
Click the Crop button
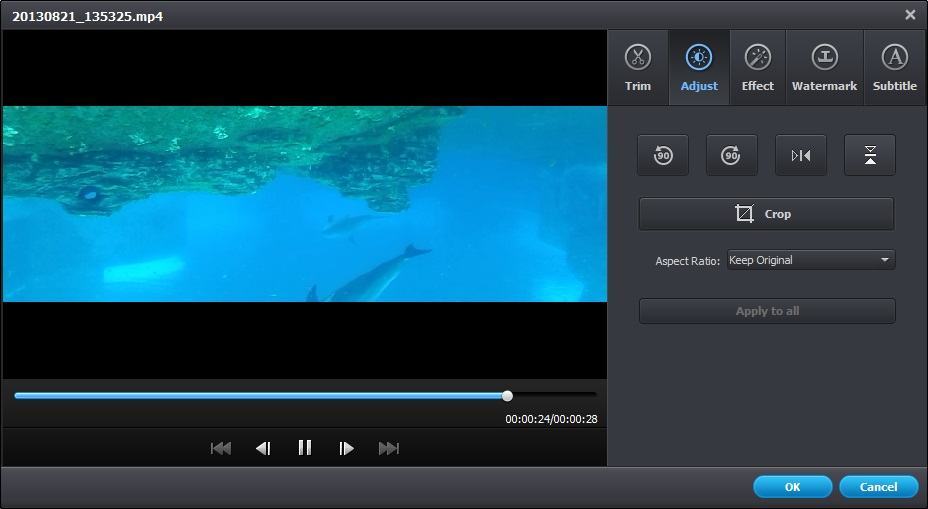tap(766, 214)
